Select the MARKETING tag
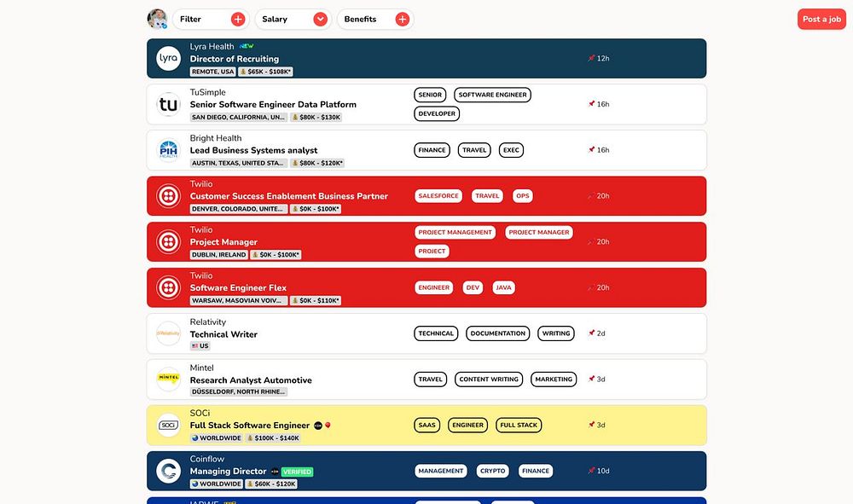The height and width of the screenshot is (504, 853). (x=554, y=379)
